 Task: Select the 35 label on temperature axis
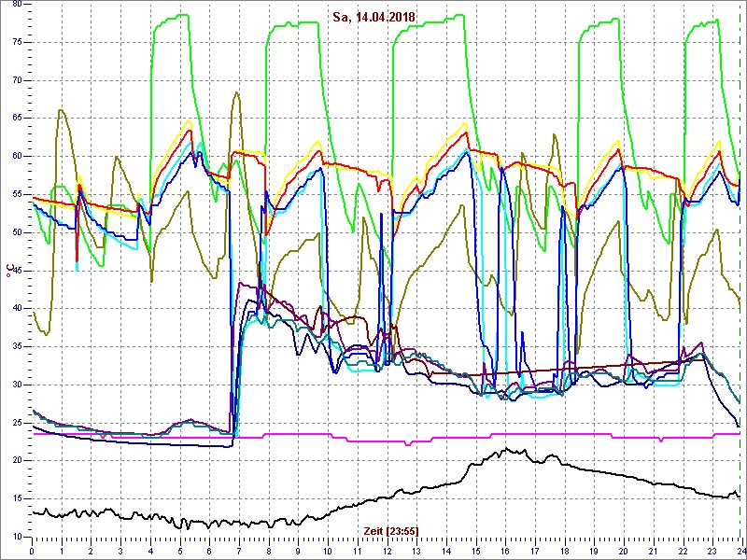(x=16, y=346)
